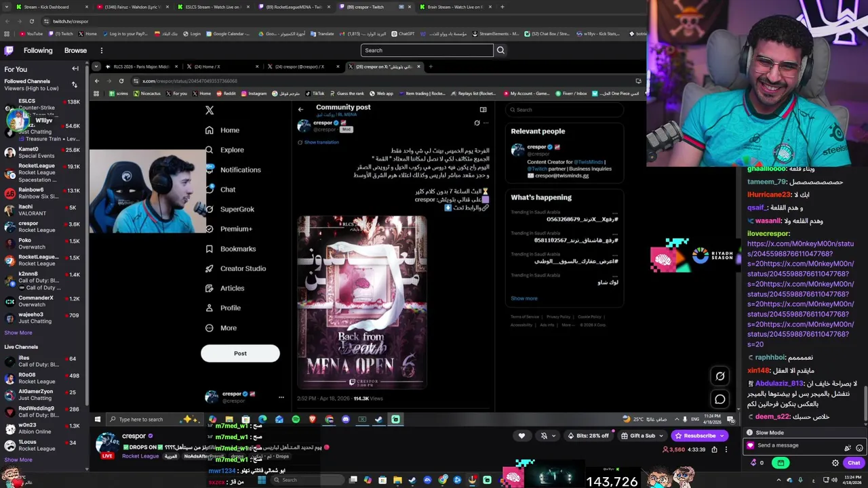The image size is (868, 488).
Task: Open chat settings gear icon
Action: [x=835, y=463]
